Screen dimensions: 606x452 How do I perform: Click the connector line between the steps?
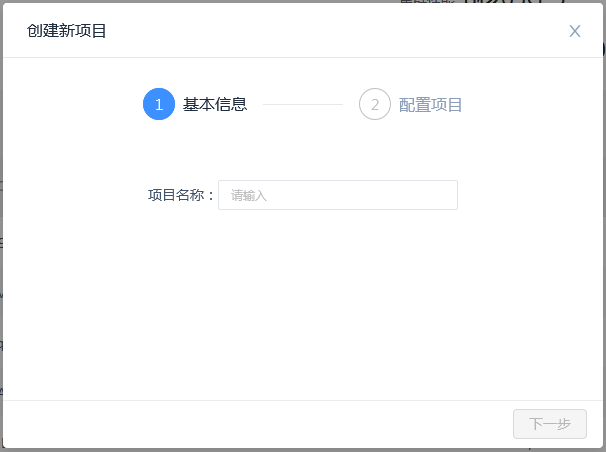302,104
